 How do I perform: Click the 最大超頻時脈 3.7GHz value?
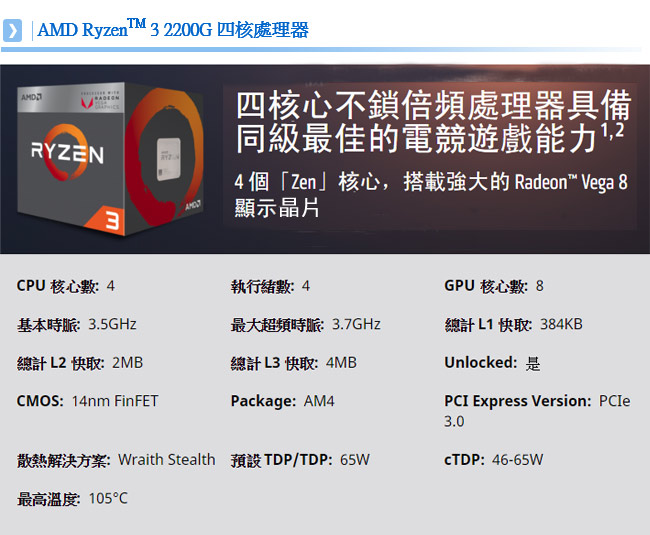point(306,324)
